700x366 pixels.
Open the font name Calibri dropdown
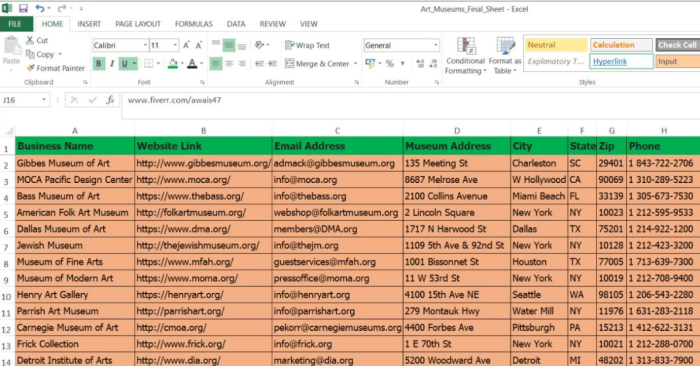tap(145, 45)
